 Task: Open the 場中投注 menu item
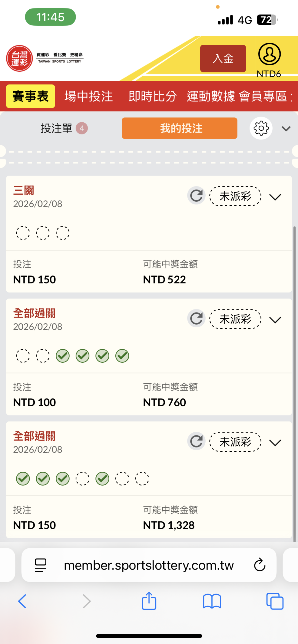[89, 96]
